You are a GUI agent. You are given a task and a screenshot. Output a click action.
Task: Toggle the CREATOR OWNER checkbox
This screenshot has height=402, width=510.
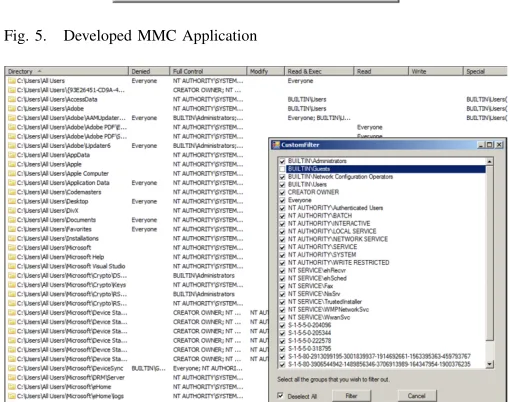coord(282,193)
